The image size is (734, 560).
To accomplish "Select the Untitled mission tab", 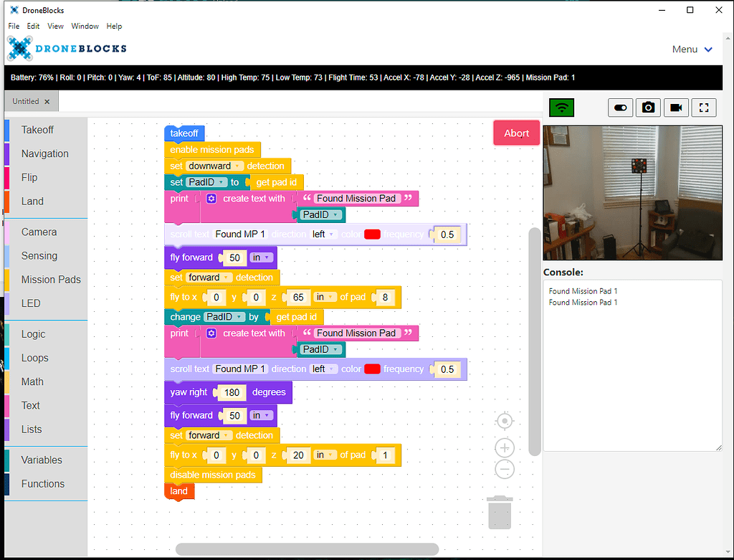I will tap(27, 101).
